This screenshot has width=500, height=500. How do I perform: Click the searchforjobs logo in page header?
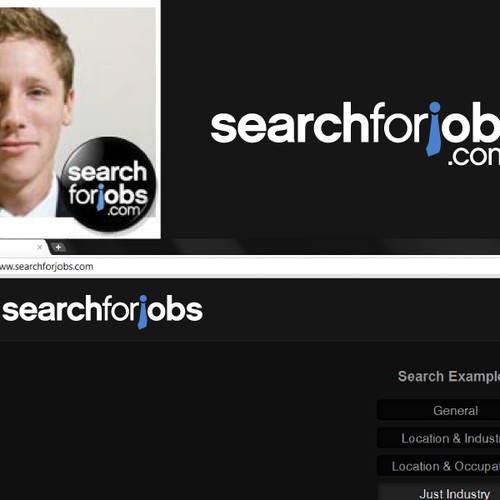(102, 311)
